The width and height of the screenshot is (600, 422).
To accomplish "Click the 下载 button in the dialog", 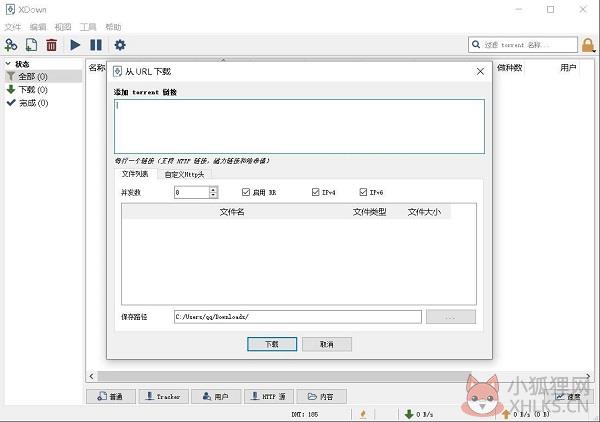I will click(272, 344).
